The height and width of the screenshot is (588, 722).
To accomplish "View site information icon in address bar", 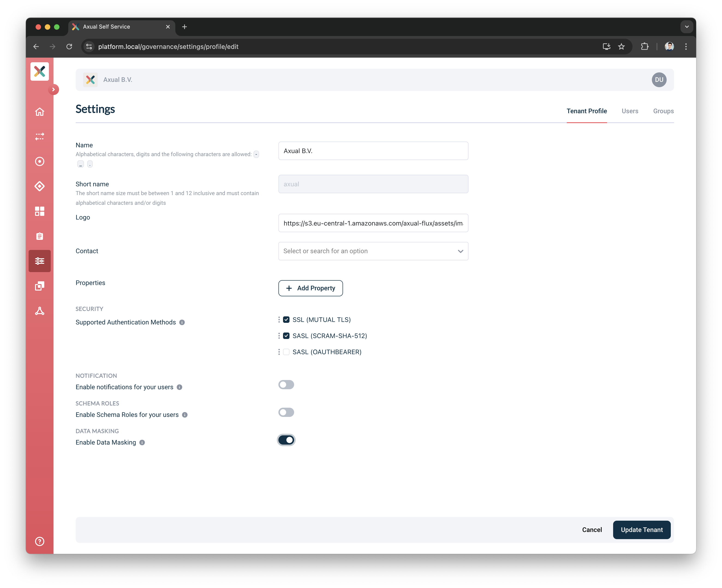I will [x=89, y=47].
